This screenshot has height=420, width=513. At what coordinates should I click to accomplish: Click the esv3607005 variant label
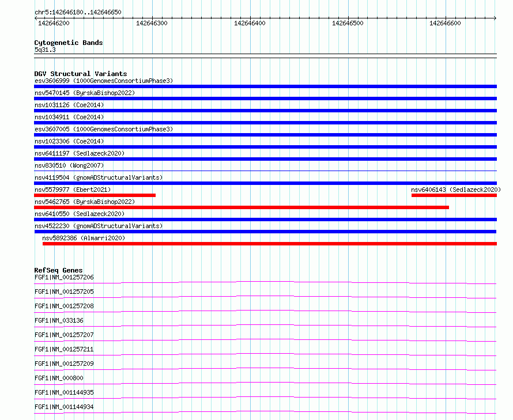(103, 129)
